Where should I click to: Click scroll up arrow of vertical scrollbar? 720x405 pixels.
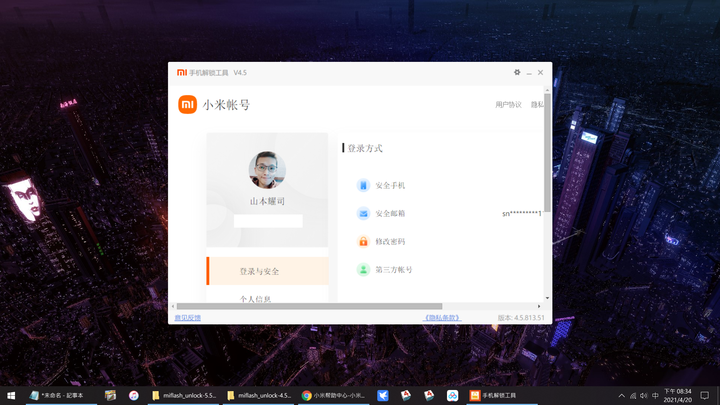(x=547, y=90)
